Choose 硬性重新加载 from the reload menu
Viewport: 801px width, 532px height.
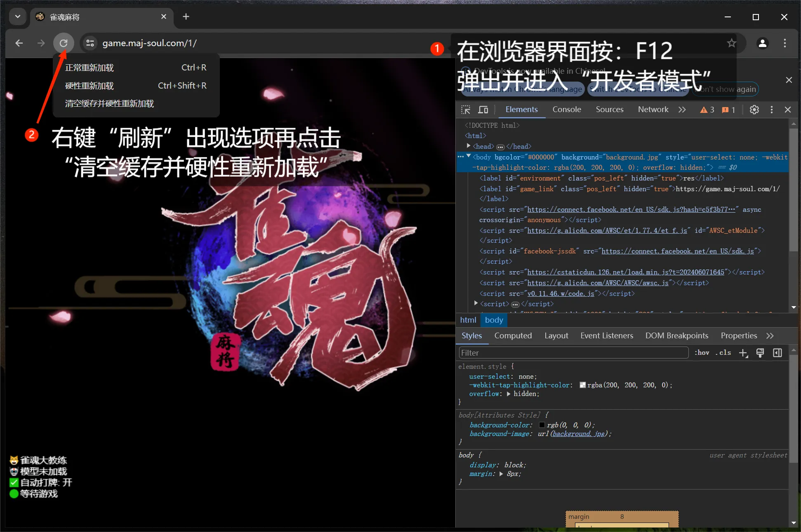coord(136,86)
